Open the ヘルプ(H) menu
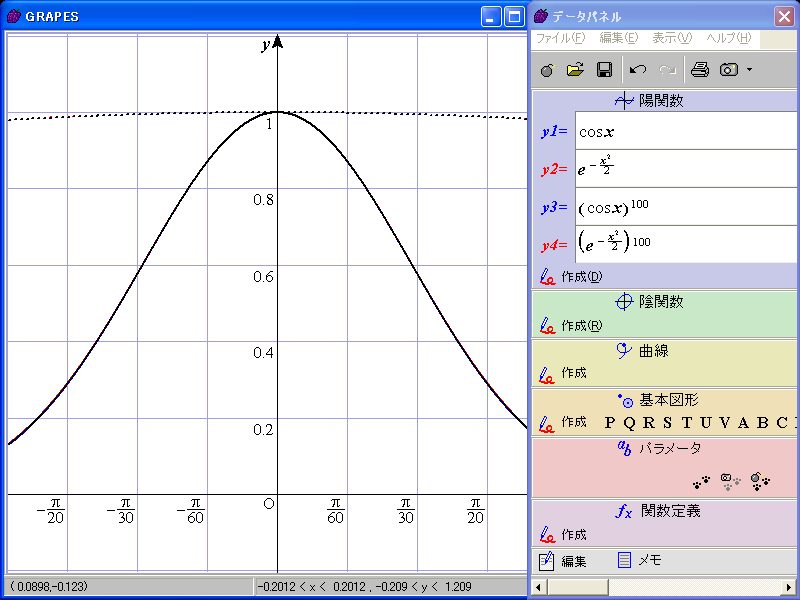 click(728, 38)
